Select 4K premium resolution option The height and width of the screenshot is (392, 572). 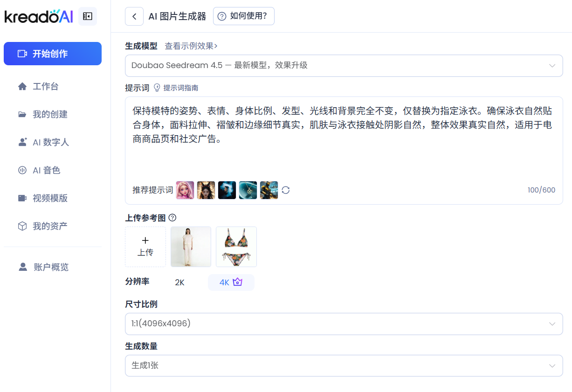point(231,282)
